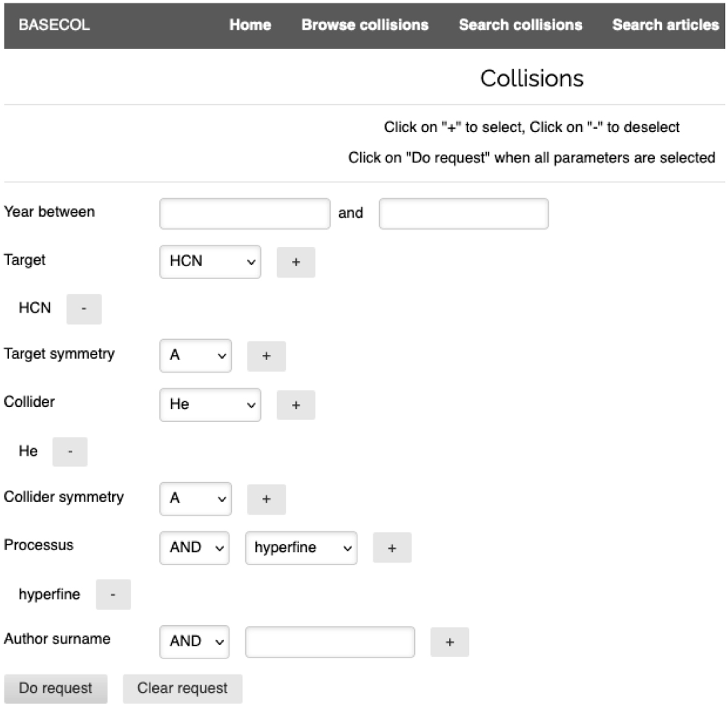This screenshot has height=707, width=728.
Task: Open Search articles in the navigation
Action: tap(665, 25)
